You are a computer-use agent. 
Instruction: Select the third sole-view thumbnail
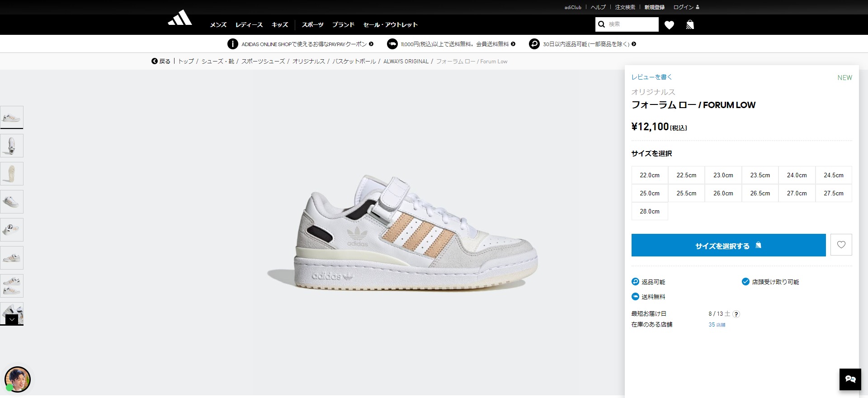12,174
